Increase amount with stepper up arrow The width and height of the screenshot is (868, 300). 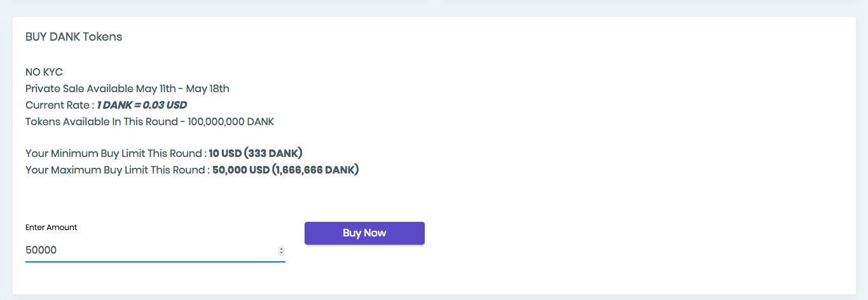281,249
